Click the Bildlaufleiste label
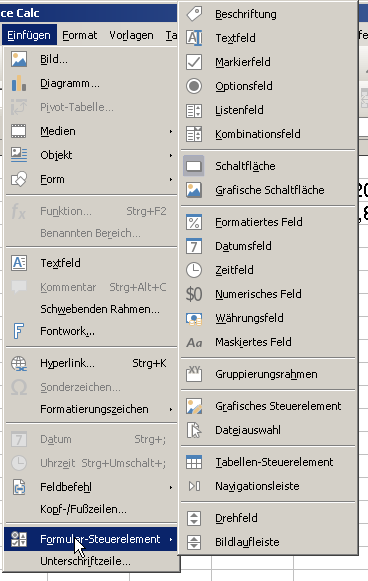Screen dimensions: 368x581 tap(247, 542)
